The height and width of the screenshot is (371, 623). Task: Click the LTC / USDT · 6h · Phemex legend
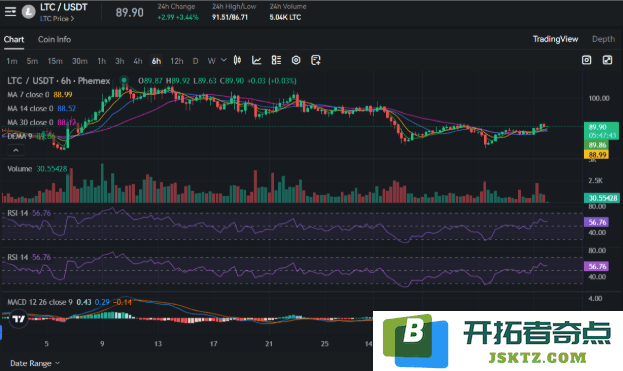pos(58,81)
